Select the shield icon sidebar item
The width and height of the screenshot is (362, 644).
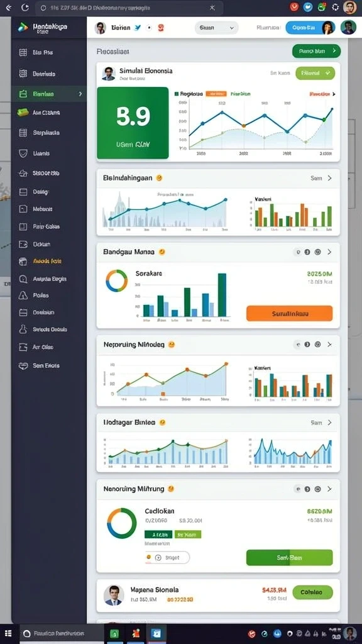pyautogui.click(x=23, y=153)
